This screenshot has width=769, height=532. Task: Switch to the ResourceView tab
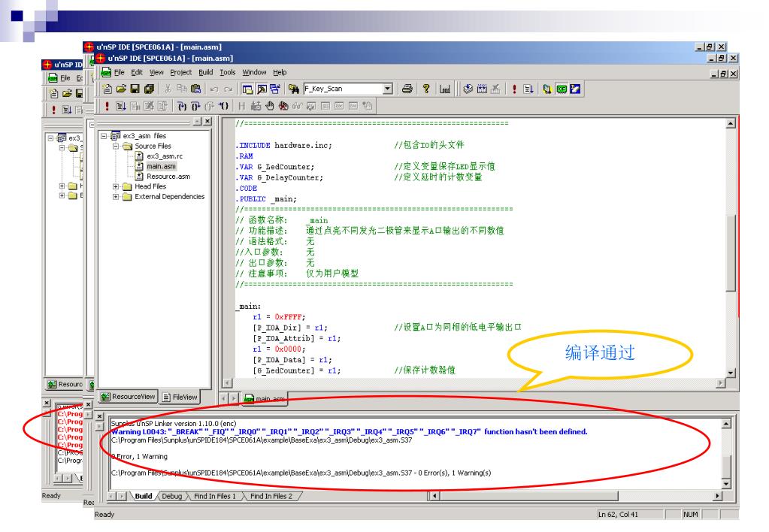click(128, 396)
